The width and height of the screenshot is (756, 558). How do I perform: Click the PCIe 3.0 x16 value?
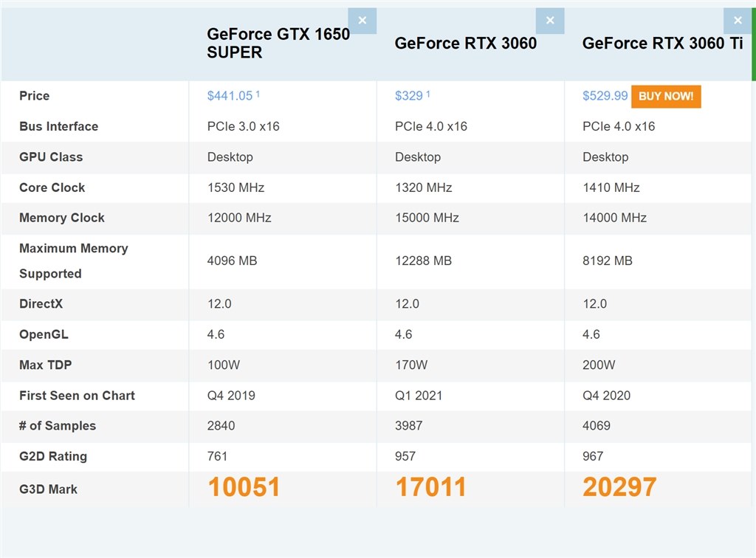244,126
